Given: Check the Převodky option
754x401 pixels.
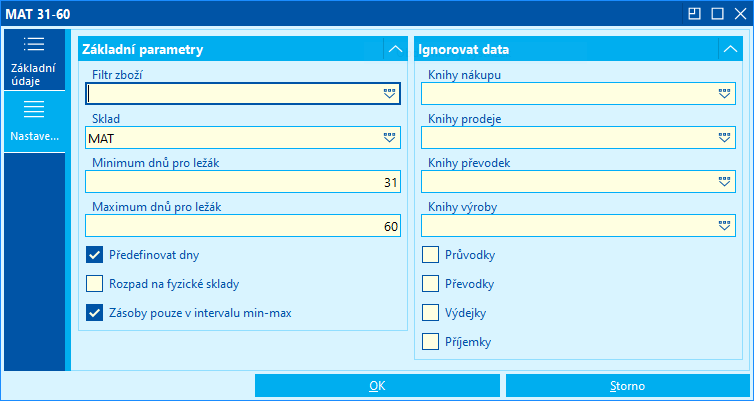Looking at the screenshot, I should pyautogui.click(x=431, y=283).
